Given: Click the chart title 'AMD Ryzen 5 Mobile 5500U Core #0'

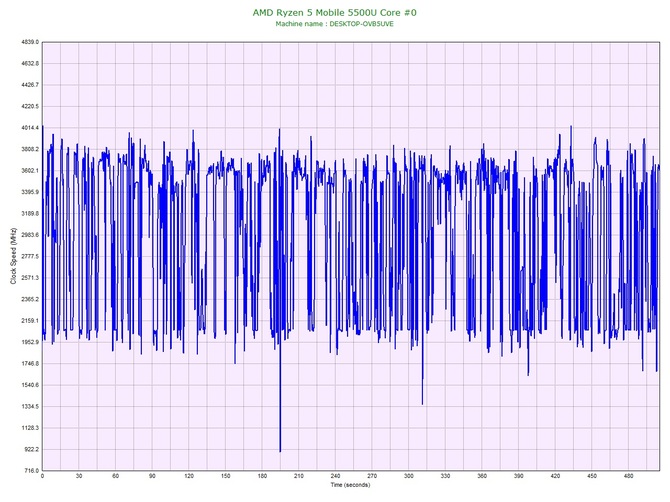Looking at the screenshot, I should click(x=334, y=12).
